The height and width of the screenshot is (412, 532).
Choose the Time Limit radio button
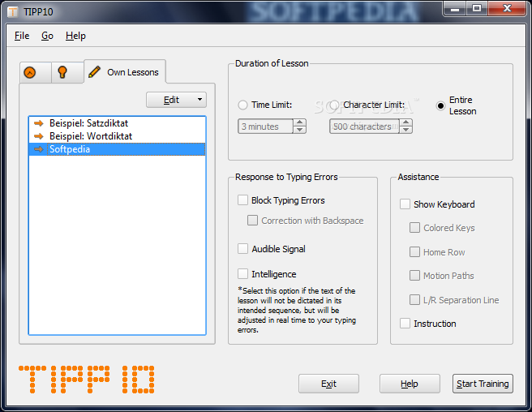pyautogui.click(x=242, y=105)
